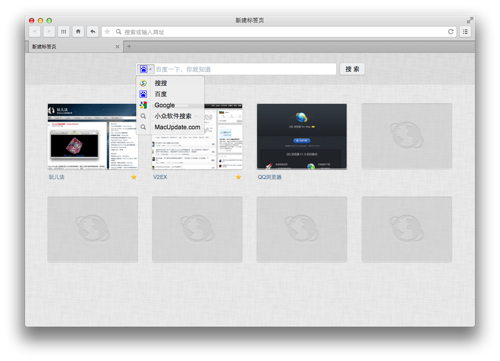
Task: Click the forward navigation arrow
Action: click(x=49, y=32)
